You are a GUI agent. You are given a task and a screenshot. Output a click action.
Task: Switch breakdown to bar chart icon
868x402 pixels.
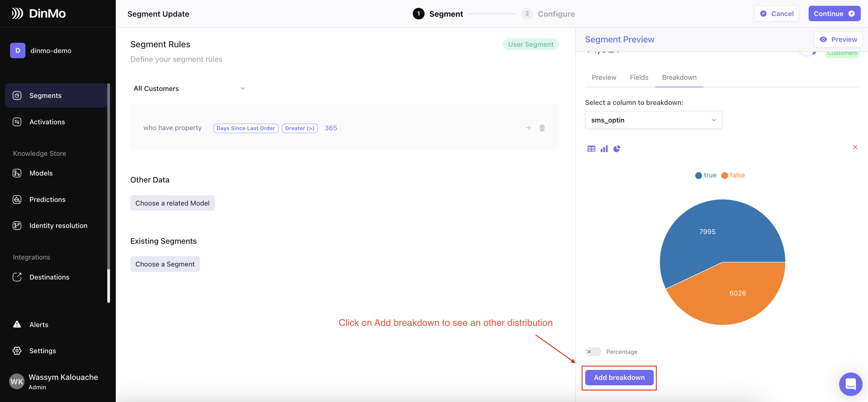coord(604,149)
